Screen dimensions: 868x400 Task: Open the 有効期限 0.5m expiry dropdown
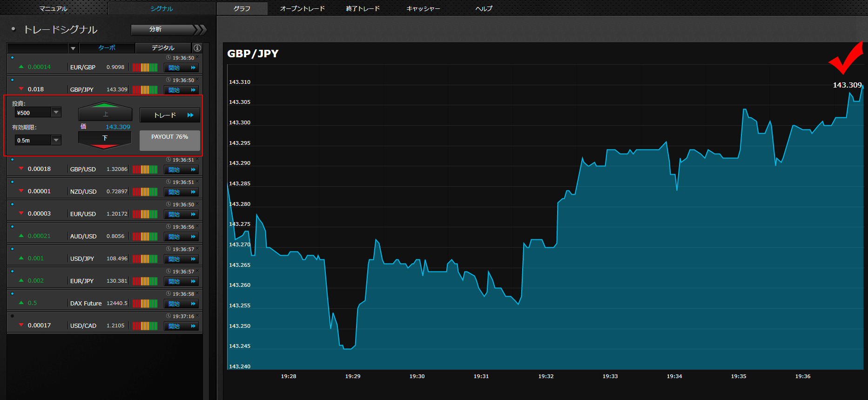point(38,140)
